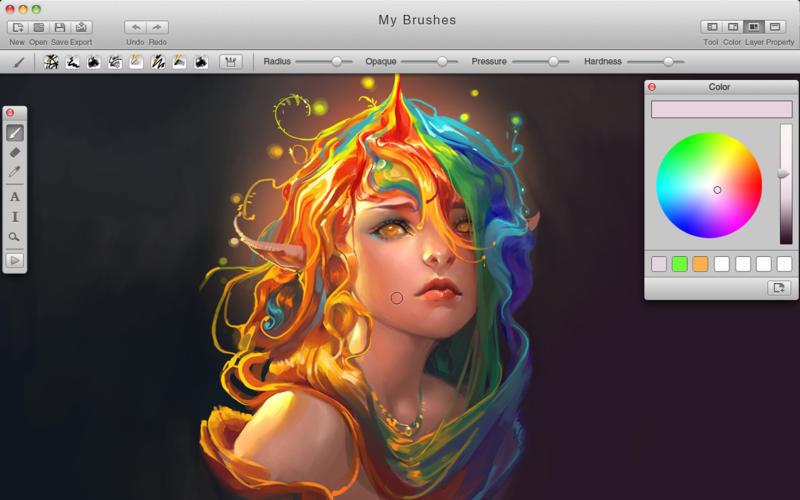
Task: Toggle the Tool panel visibility
Action: pos(711,27)
